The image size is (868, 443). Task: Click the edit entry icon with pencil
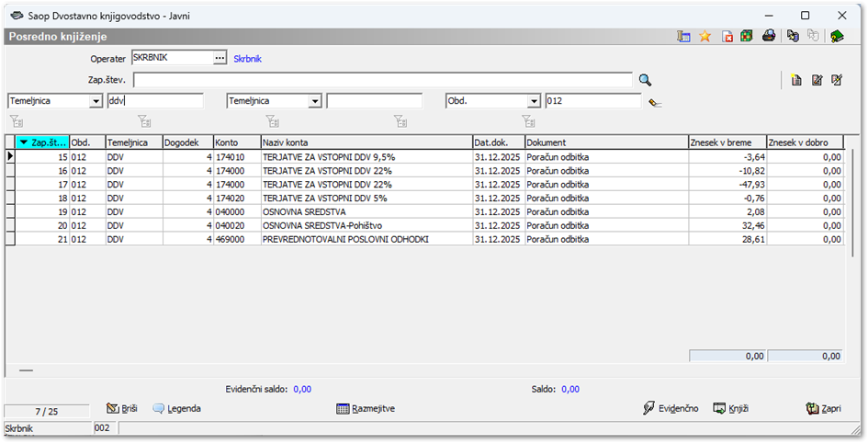[817, 80]
